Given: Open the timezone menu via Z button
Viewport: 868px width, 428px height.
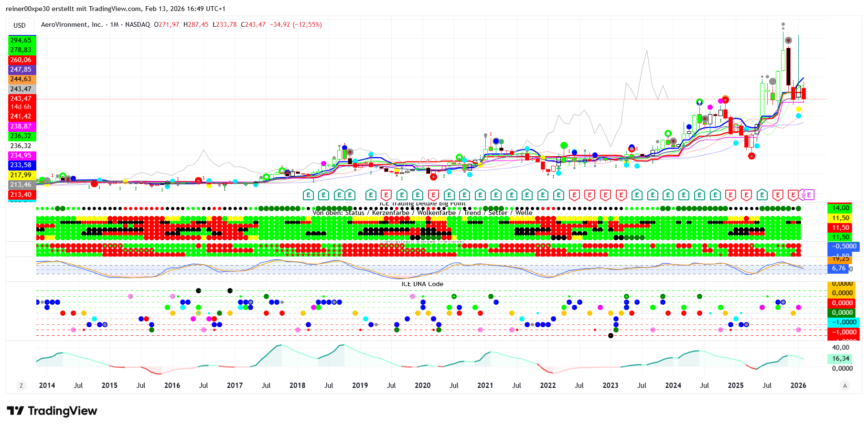Looking at the screenshot, I should (x=21, y=386).
